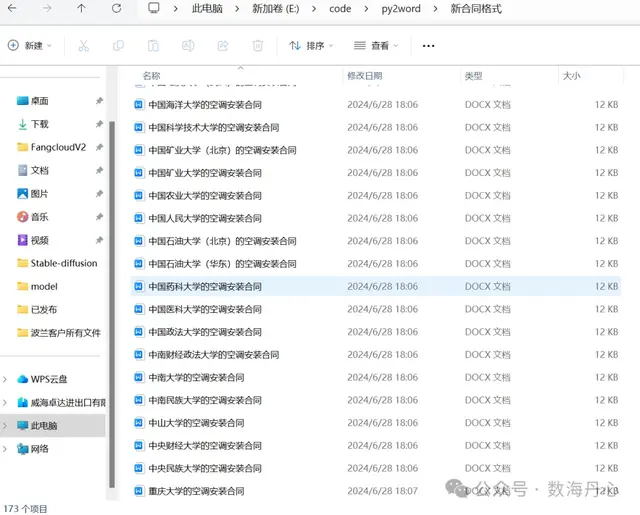The height and width of the screenshot is (515, 640).
Task: Click the monitor icon in address bar
Action: point(153,8)
